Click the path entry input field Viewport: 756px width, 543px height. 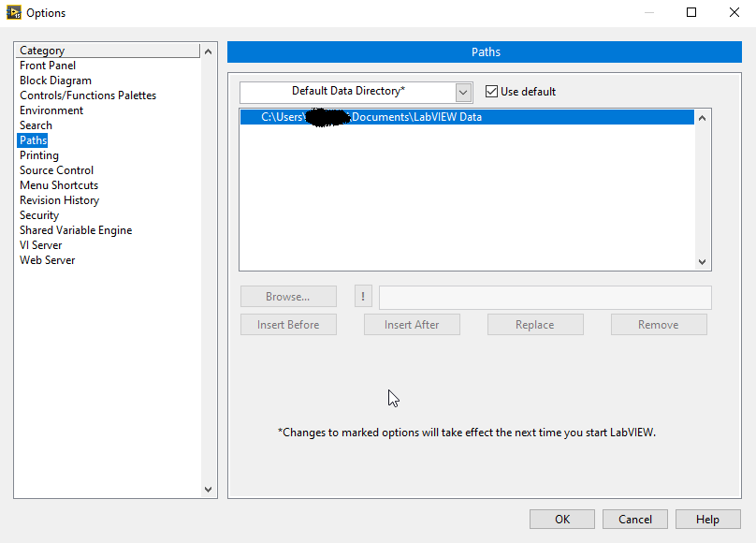tap(545, 298)
